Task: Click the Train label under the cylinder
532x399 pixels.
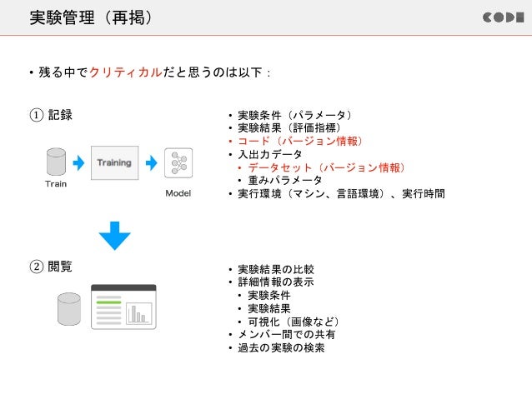Action: (56, 184)
